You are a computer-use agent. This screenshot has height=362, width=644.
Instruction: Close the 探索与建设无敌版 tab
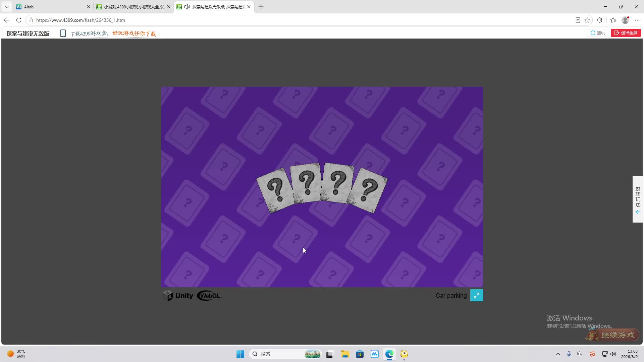249,7
